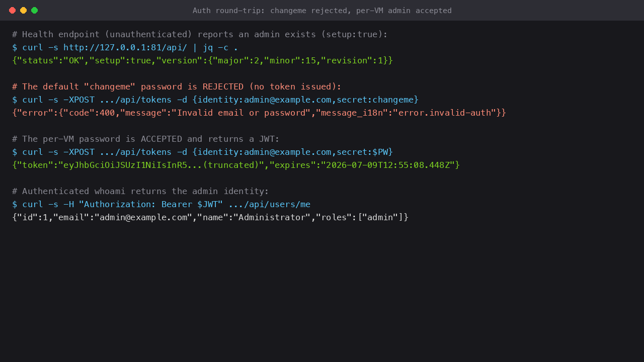This screenshot has height=362, width=644.
Task: Click the error output 'Invalid email or password'
Action: [x=259, y=113]
